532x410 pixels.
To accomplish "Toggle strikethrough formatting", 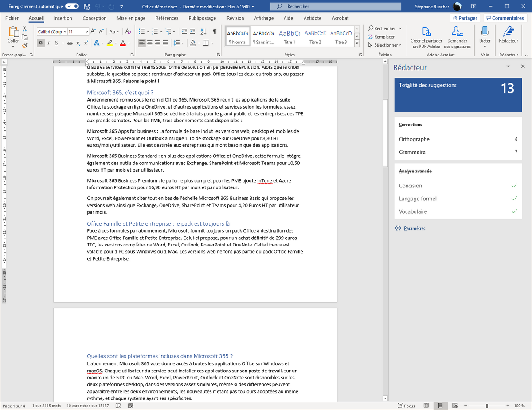I will pyautogui.click(x=70, y=43).
